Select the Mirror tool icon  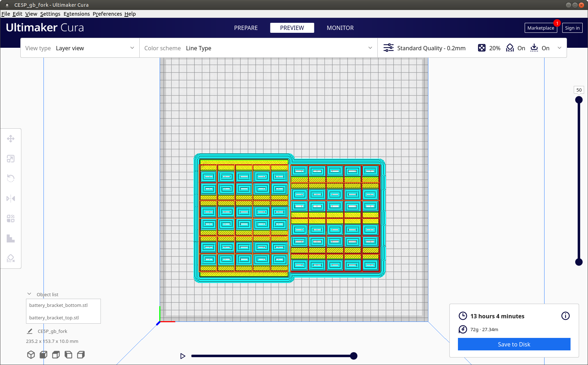coord(11,199)
